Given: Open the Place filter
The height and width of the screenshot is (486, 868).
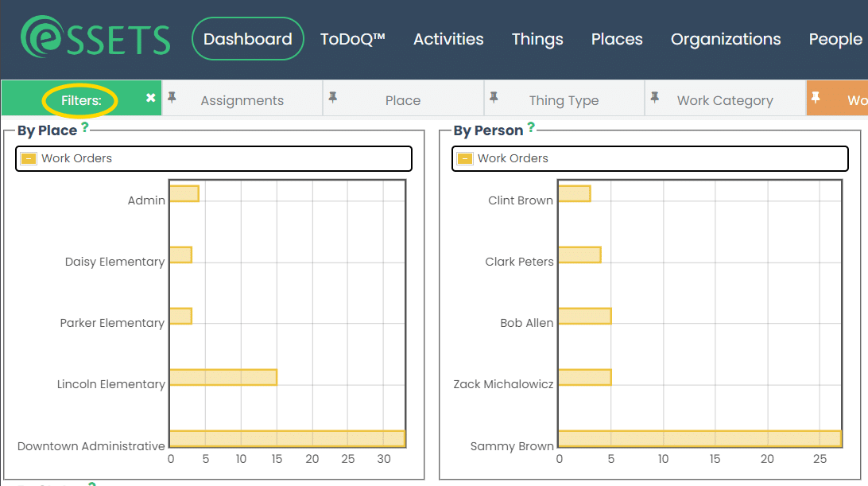Looking at the screenshot, I should pyautogui.click(x=403, y=100).
